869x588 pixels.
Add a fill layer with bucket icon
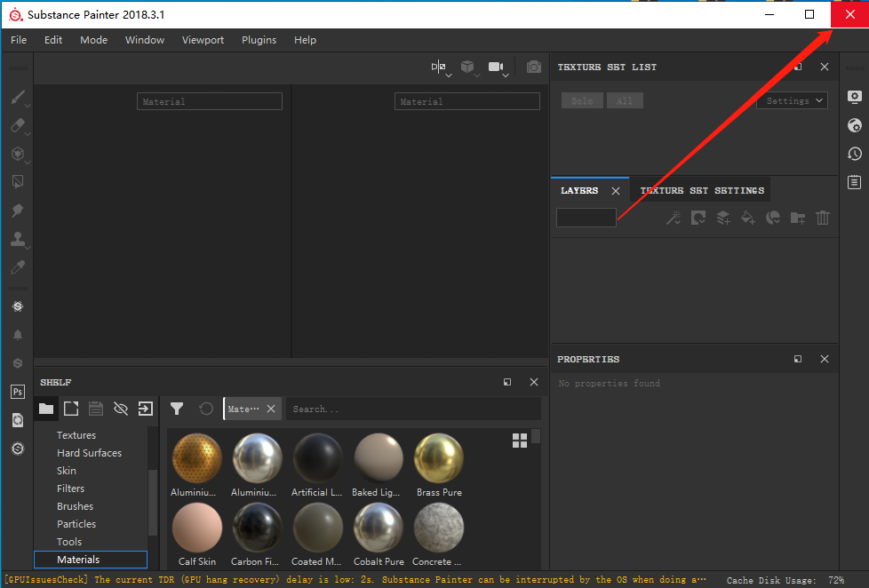coord(748,218)
